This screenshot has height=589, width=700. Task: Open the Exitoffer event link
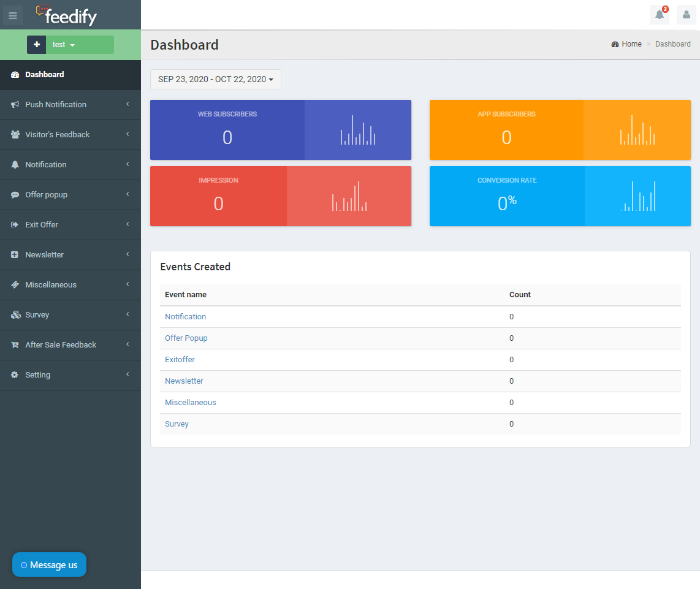(180, 360)
